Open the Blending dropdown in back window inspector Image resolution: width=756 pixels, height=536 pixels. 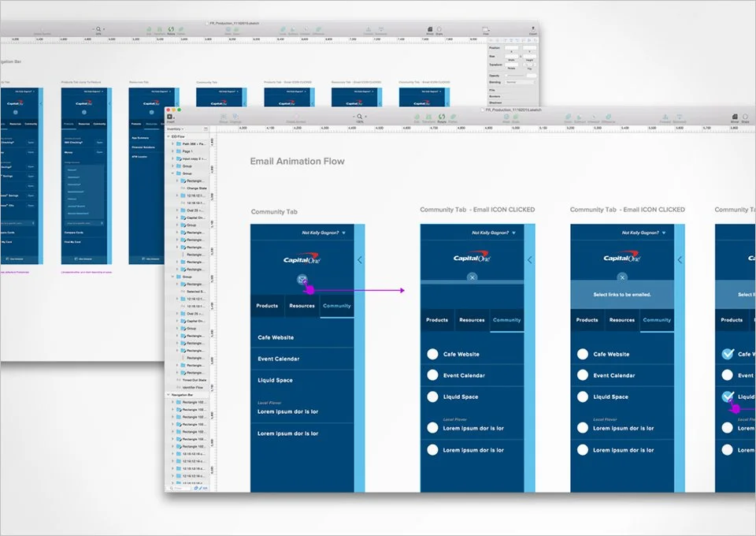pos(520,82)
